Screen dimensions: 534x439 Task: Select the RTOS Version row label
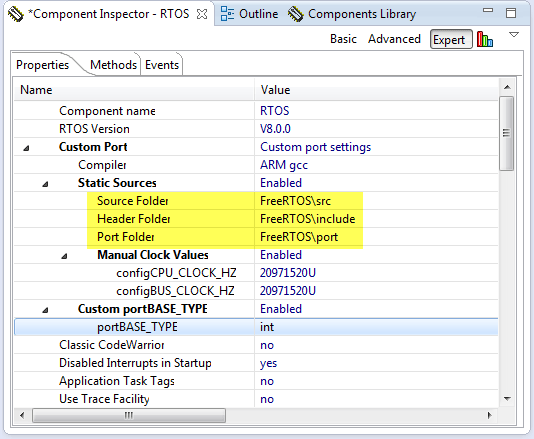(x=94, y=129)
